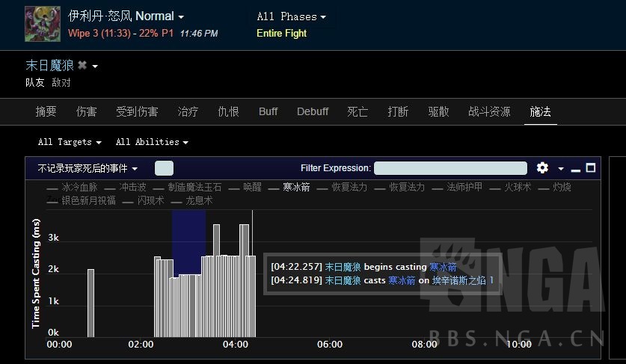Toggle 火球术 series in the legend
Image resolution: width=626 pixels, height=364 pixels.
click(x=517, y=187)
